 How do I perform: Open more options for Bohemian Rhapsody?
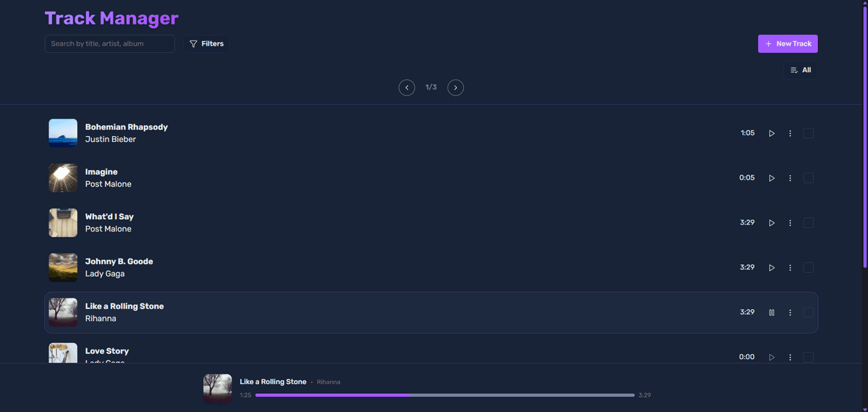790,133
